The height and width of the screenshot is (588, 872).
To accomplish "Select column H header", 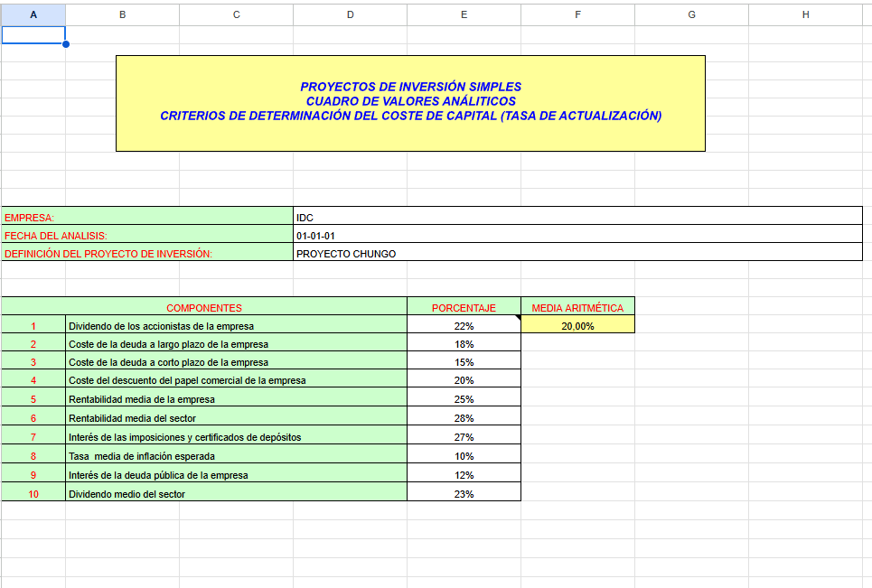I will (805, 14).
